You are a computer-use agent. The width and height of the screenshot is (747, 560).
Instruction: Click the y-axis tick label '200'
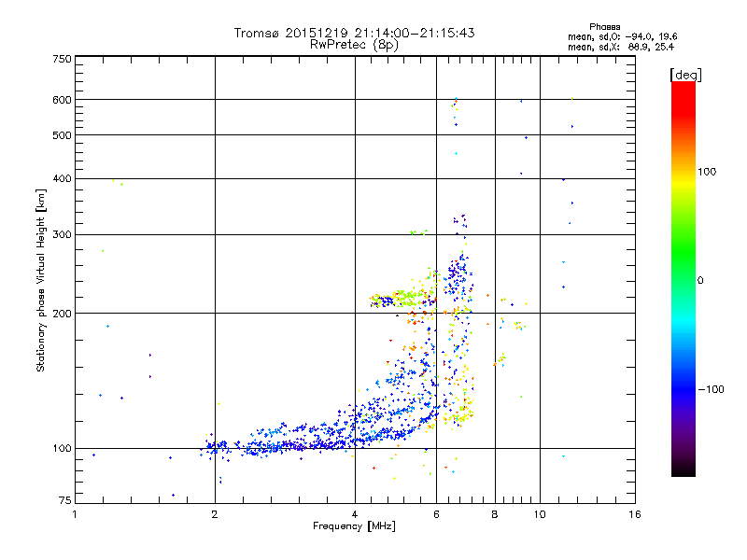click(x=63, y=314)
